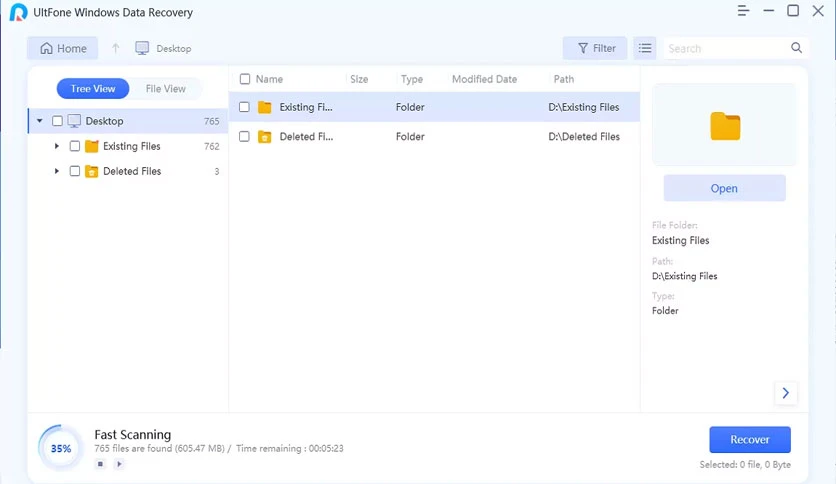Image resolution: width=836 pixels, height=484 pixels.
Task: Sort by Name column header
Action: click(269, 79)
